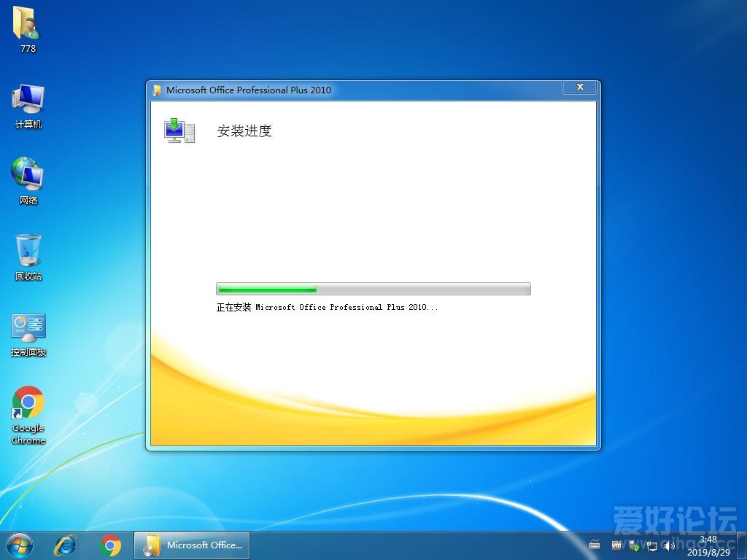Select the 网络 desktop icon
Screen dimensions: 747x560
coord(28,181)
